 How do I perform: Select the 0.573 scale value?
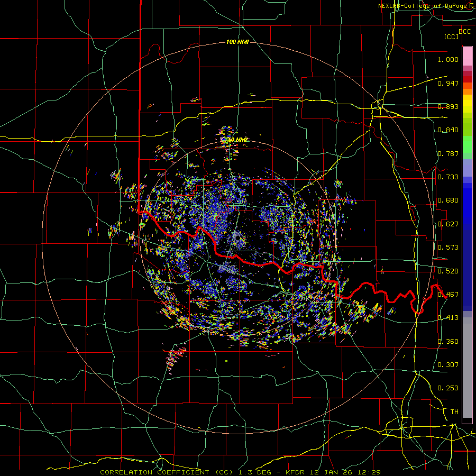[x=448, y=248]
